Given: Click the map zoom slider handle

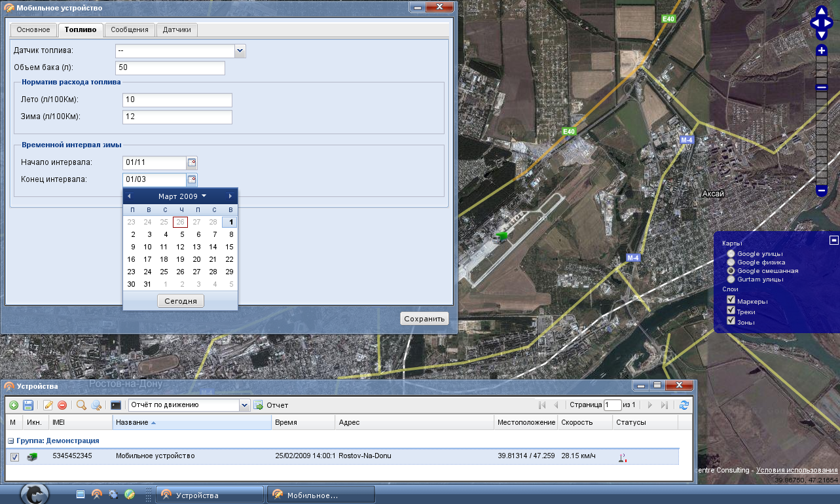Looking at the screenshot, I should coord(822,88).
